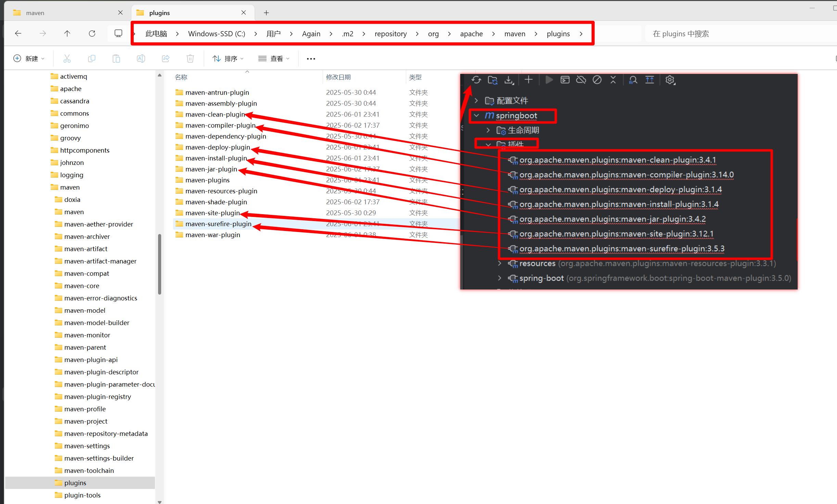Open the maven-war-plugin folder
This screenshot has height=504, width=837.
213,235
